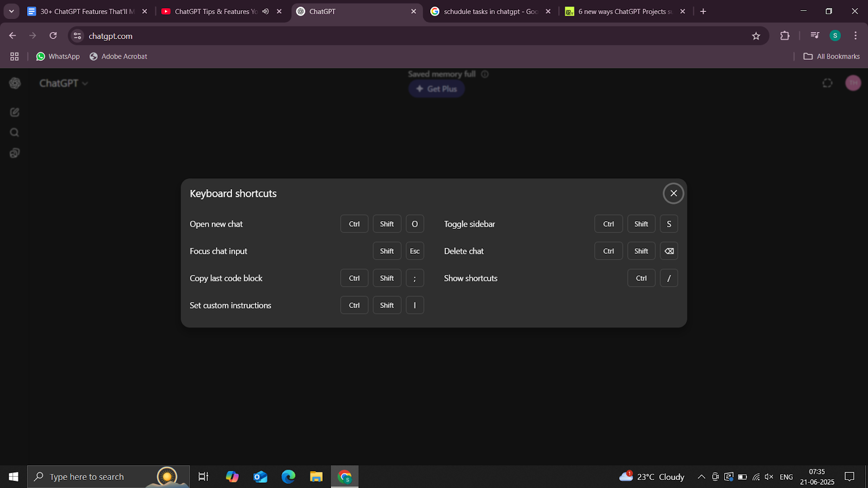Image resolution: width=868 pixels, height=488 pixels.
Task: Click the Show shortcuts label
Action: 470,278
